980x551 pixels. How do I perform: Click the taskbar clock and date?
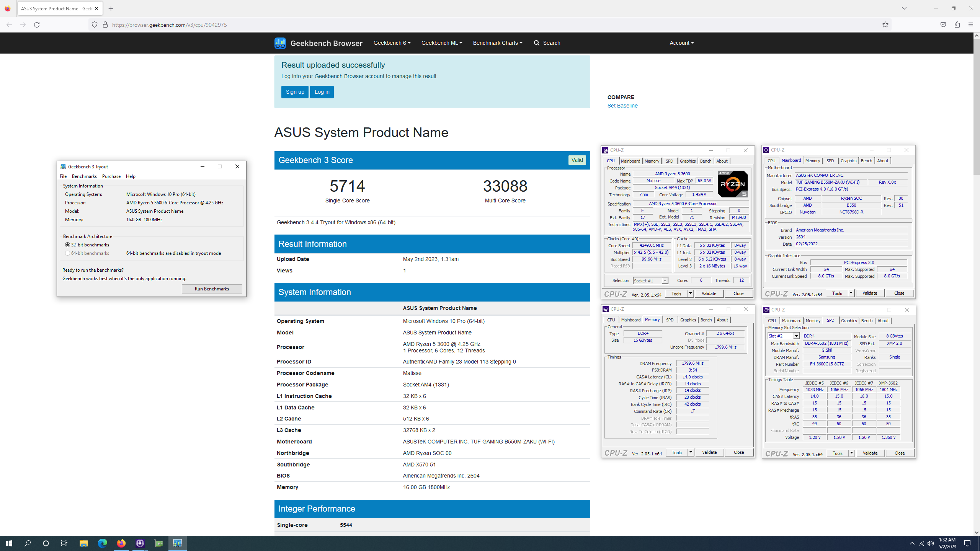pyautogui.click(x=947, y=543)
